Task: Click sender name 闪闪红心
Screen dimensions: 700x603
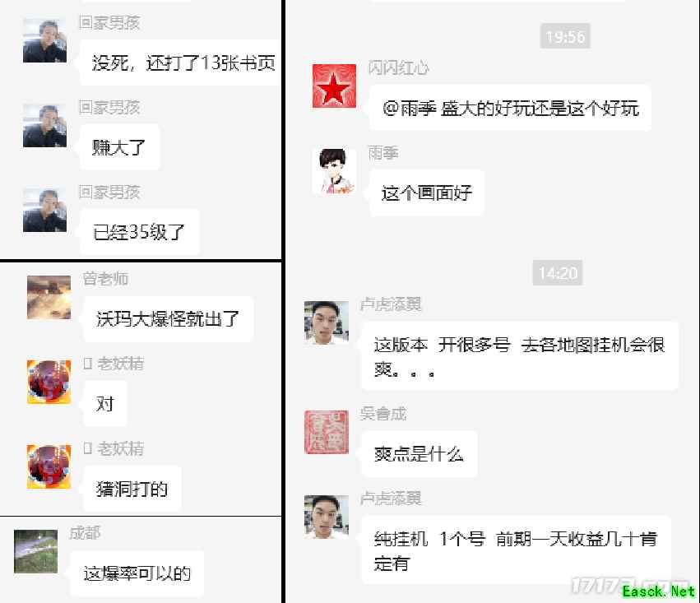Action: click(399, 67)
